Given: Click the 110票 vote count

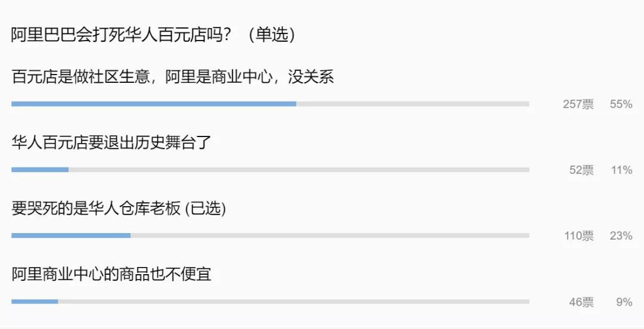Looking at the screenshot, I should point(578,236).
